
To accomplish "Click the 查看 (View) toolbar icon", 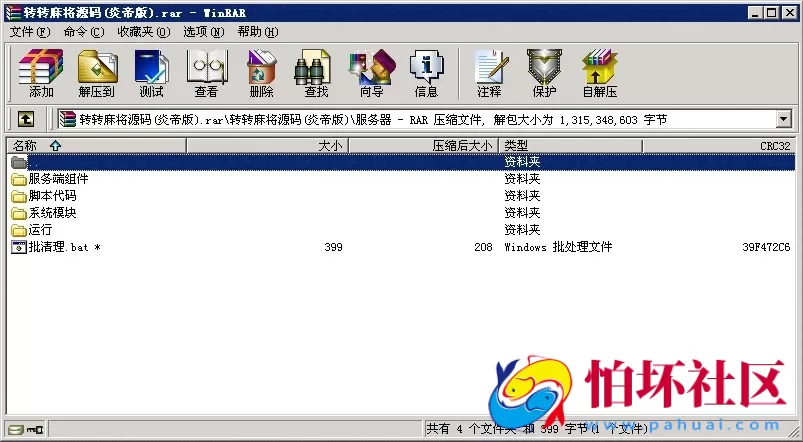I will 206,73.
